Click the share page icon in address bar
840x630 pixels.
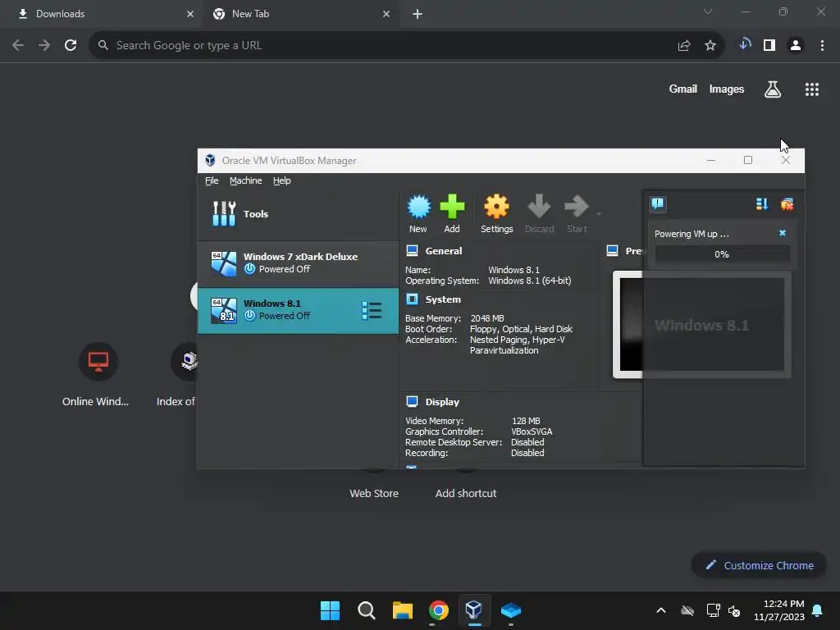[x=684, y=46]
